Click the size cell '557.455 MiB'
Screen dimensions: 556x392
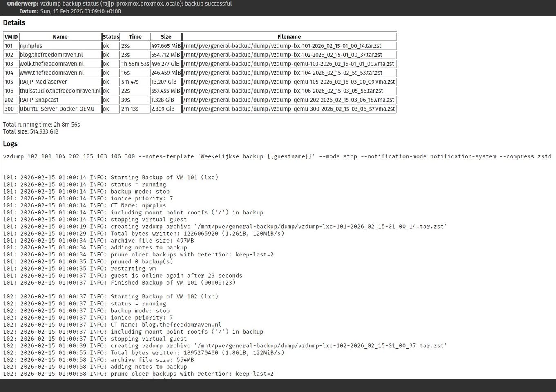coord(166,91)
